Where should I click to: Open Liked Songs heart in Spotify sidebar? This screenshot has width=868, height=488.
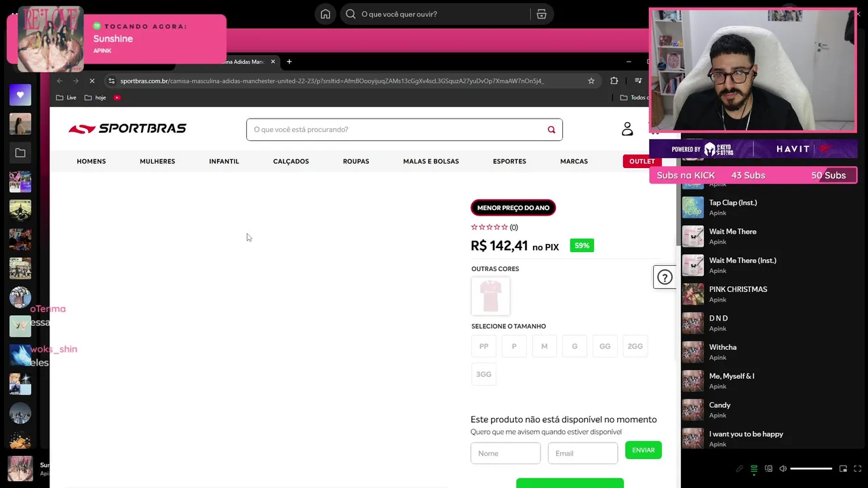[x=20, y=95]
